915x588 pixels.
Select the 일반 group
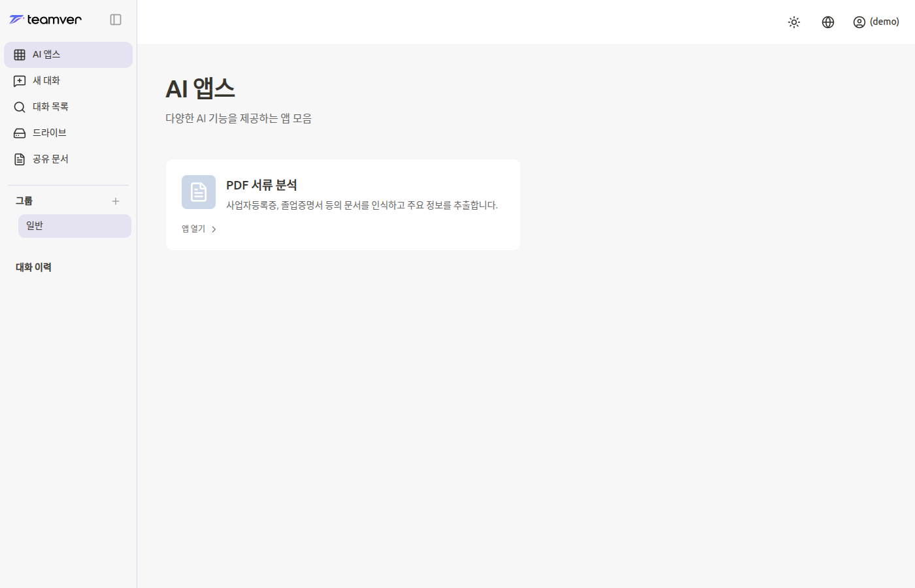pyautogui.click(x=34, y=225)
